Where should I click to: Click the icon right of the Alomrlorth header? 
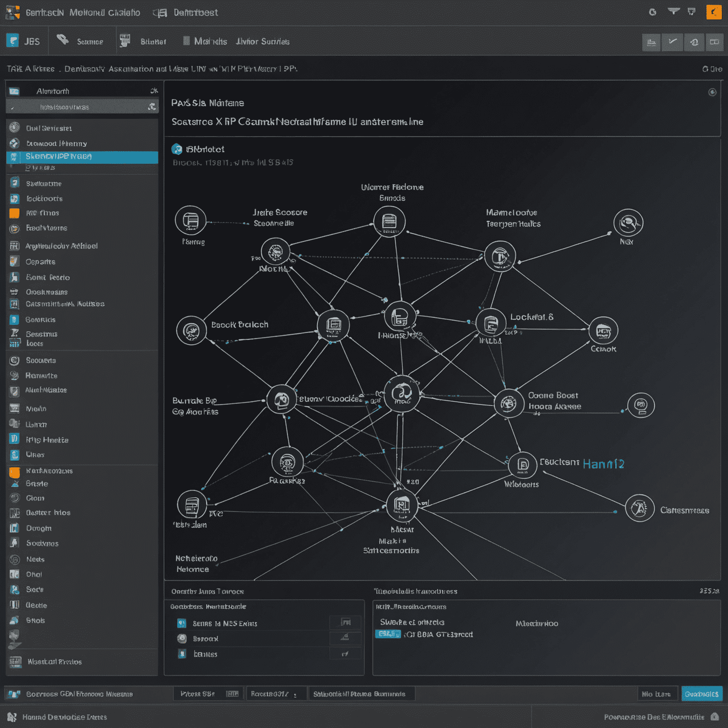(154, 91)
